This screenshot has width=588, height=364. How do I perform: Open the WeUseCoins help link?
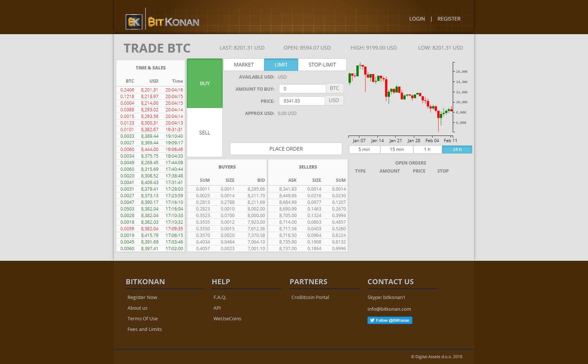[227, 319]
